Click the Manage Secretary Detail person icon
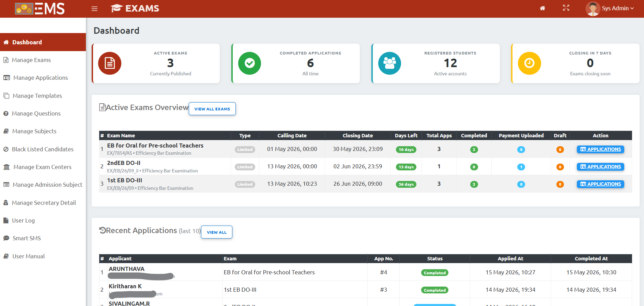The image size is (644, 306). (x=6, y=203)
